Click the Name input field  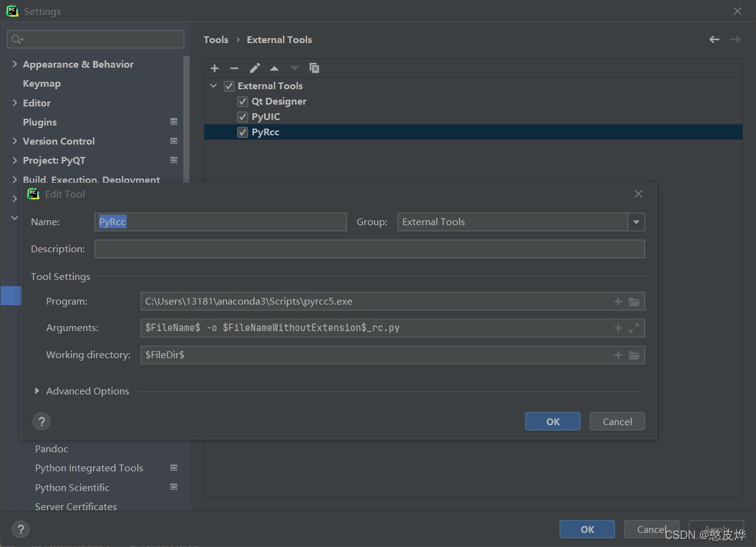pyautogui.click(x=221, y=222)
